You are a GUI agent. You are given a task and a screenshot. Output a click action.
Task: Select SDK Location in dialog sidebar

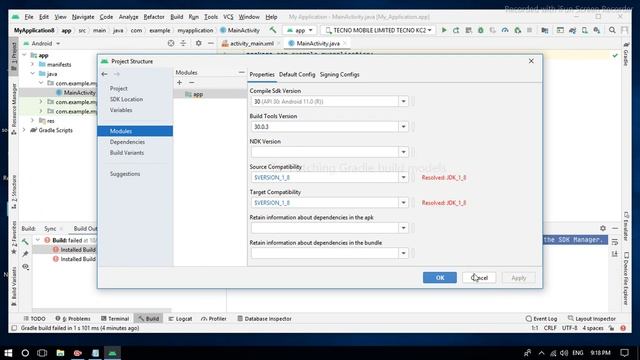tap(126, 99)
